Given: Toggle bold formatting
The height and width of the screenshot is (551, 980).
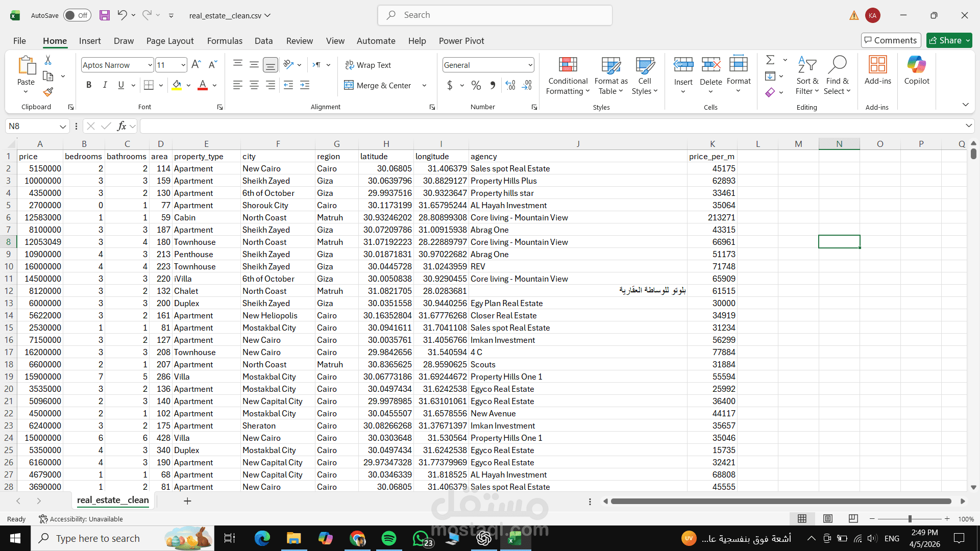Looking at the screenshot, I should coord(89,85).
